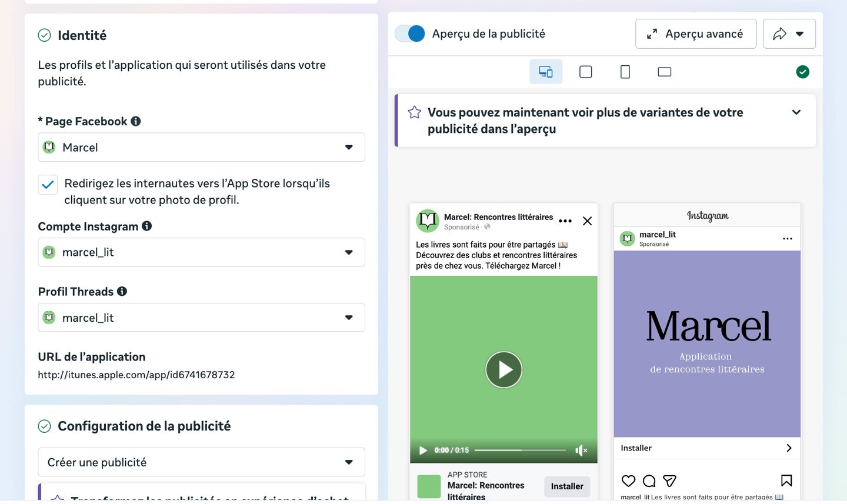Click the Configuration de la publicité check icon

(45, 426)
